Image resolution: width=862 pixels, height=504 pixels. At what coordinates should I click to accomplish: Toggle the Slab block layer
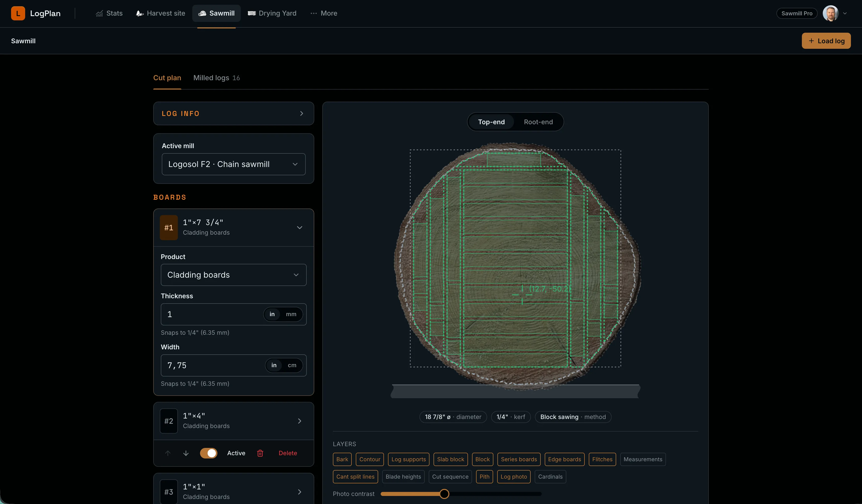coord(450,459)
